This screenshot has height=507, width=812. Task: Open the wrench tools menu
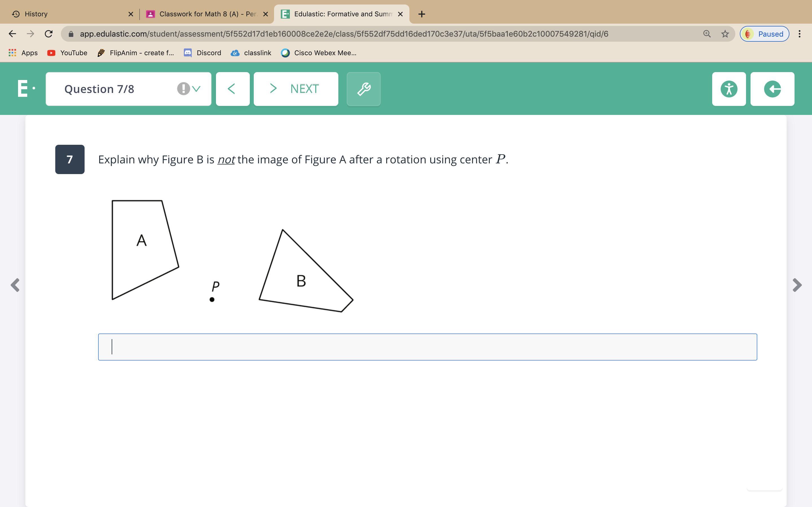(363, 89)
